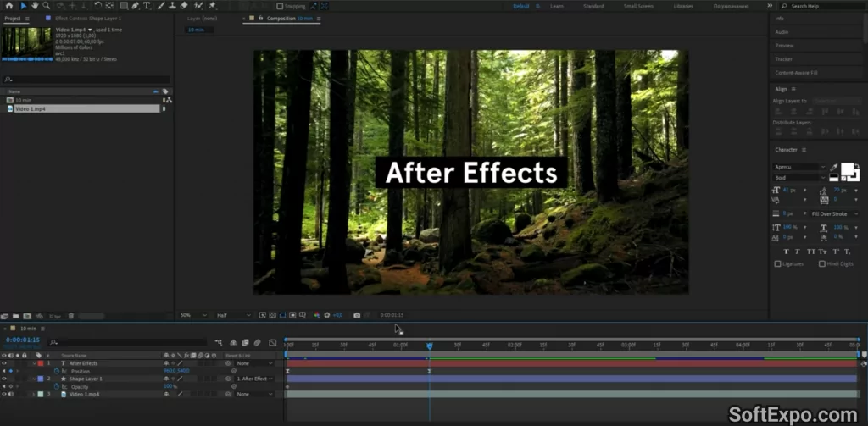868x426 pixels.
Task: Toggle Hide Shy Layers switch in timeline
Action: (x=234, y=342)
